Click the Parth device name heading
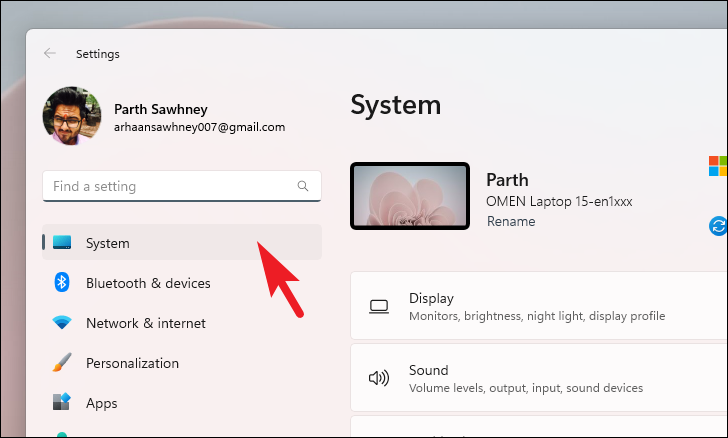Screen dimensions: 728x438 click(x=507, y=180)
